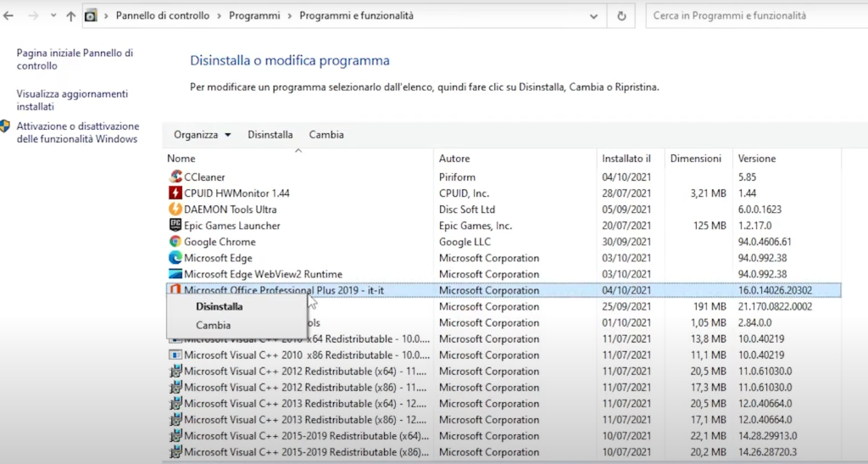Click the Control Panel icon in address bar

coord(90,15)
